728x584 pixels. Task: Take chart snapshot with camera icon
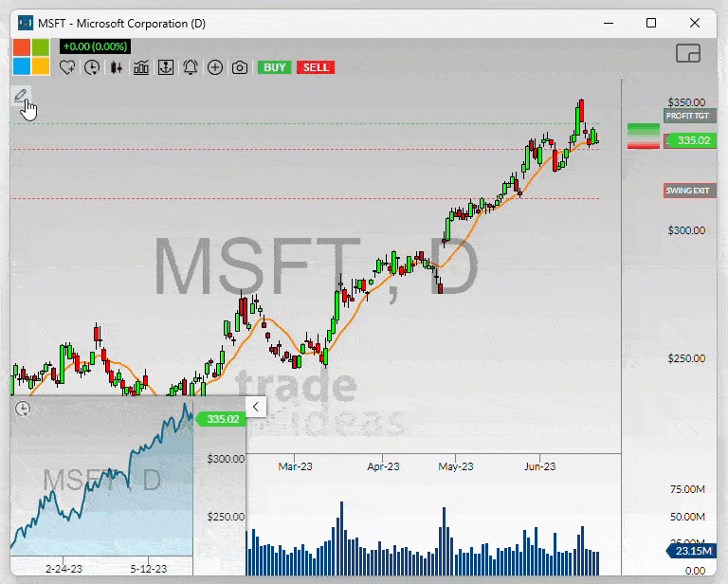240,67
